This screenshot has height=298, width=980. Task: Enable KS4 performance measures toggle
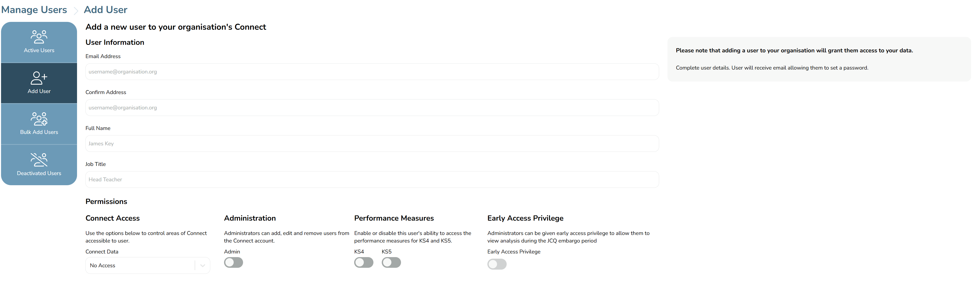(x=364, y=263)
